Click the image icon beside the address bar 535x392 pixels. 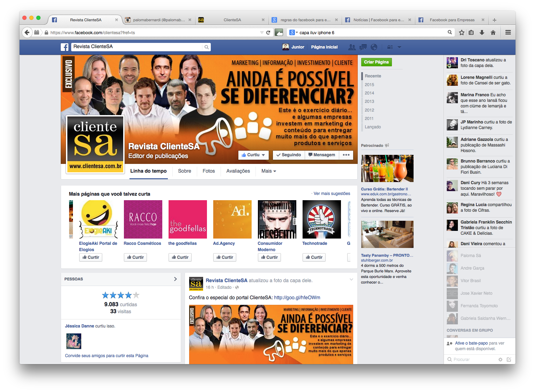pyautogui.click(x=279, y=32)
